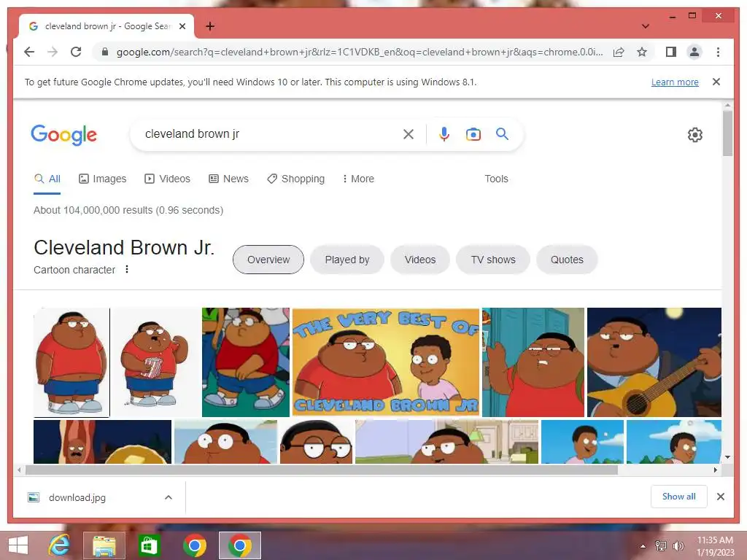Bookmark this page with the star
The width and height of the screenshot is (747, 560).
point(642,52)
